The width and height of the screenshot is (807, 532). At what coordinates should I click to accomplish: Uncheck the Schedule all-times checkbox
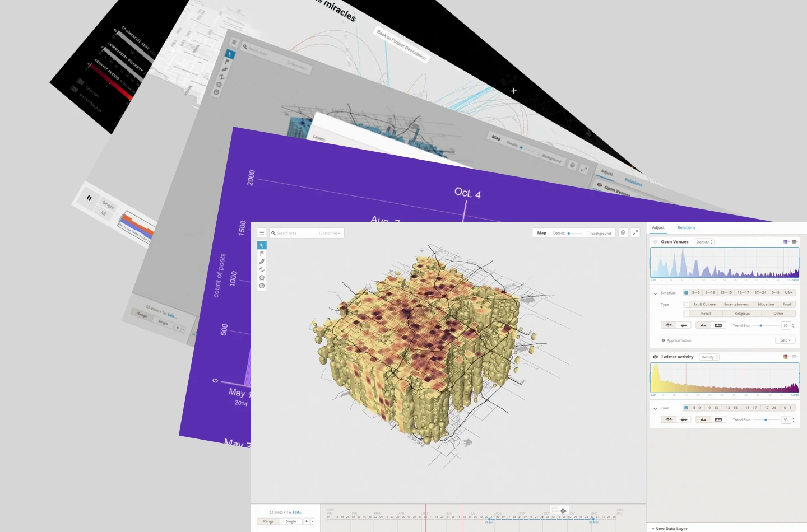click(686, 293)
